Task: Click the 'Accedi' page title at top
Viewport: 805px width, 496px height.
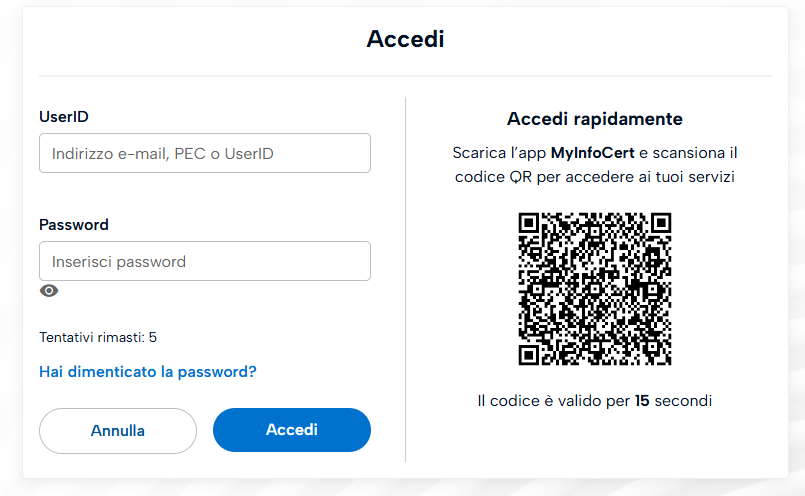Action: tap(405, 39)
